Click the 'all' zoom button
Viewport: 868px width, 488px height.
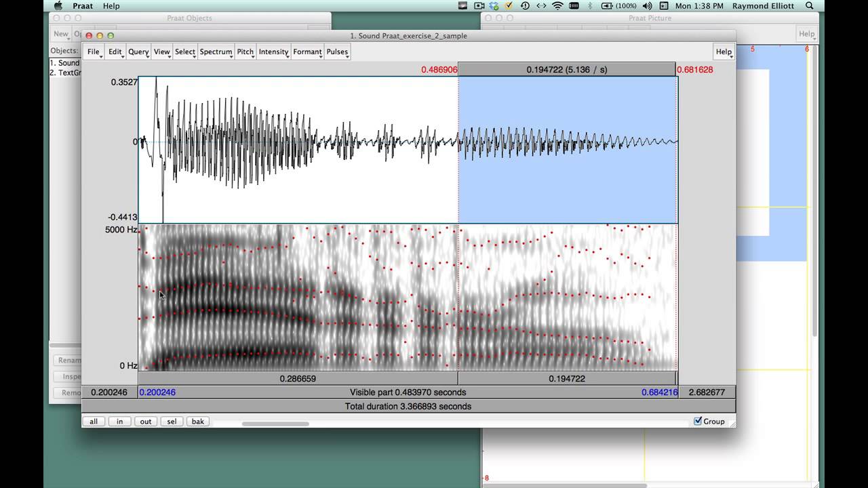94,422
